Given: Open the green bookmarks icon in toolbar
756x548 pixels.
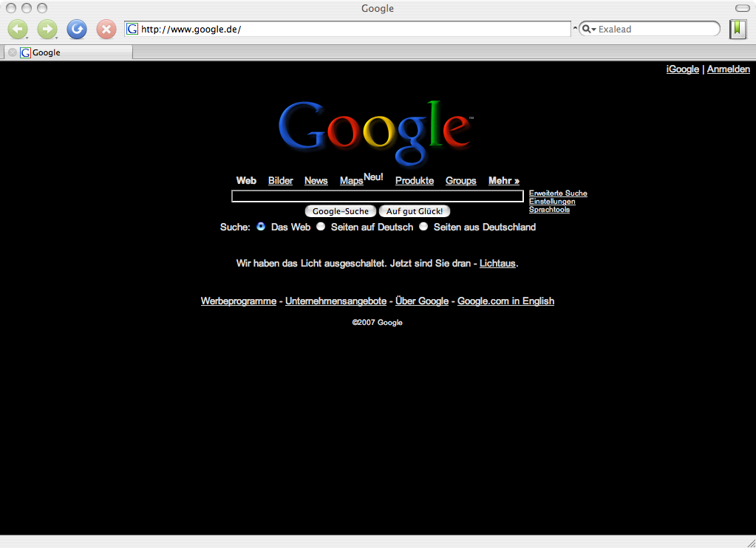Looking at the screenshot, I should (x=738, y=29).
